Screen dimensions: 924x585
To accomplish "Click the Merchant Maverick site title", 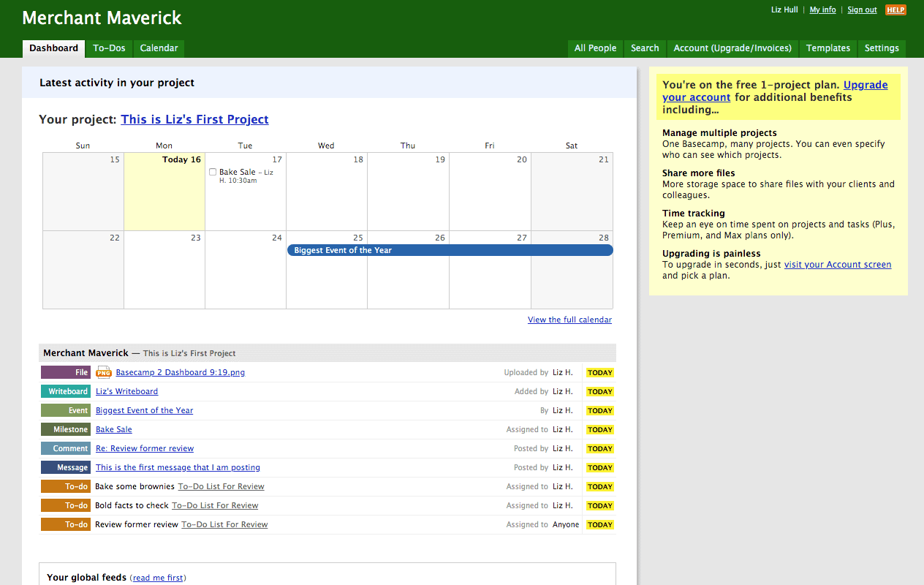I will click(x=102, y=18).
